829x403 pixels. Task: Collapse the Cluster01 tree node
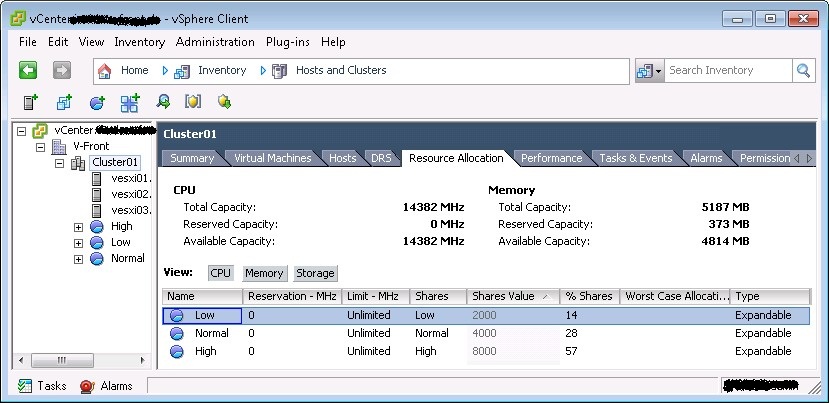pos(59,163)
